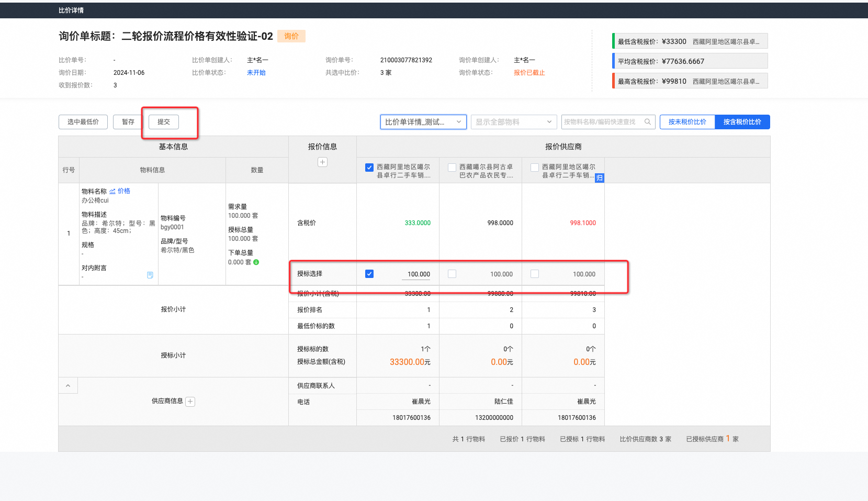
Task: Click the 未开始 status link
Action: pos(256,73)
